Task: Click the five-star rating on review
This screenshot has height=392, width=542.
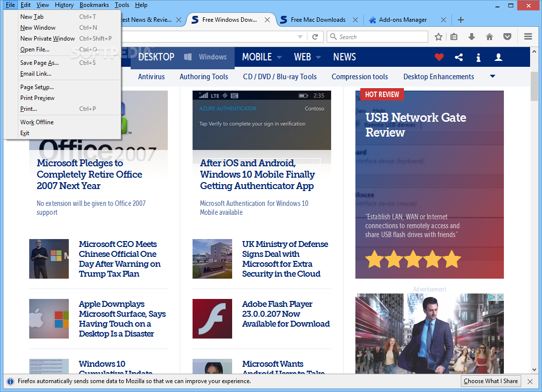Action: point(413,259)
